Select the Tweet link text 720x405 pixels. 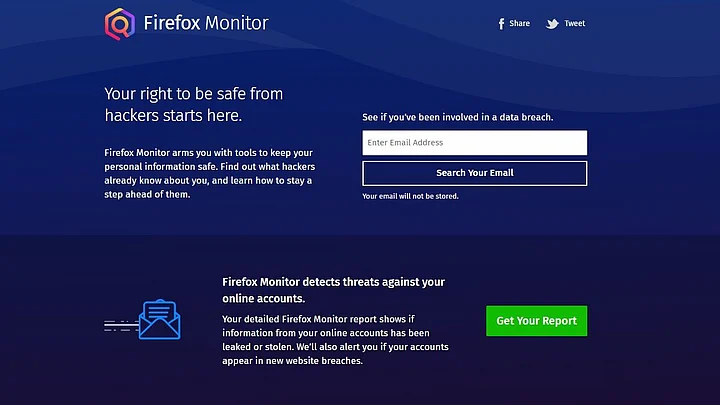575,23
